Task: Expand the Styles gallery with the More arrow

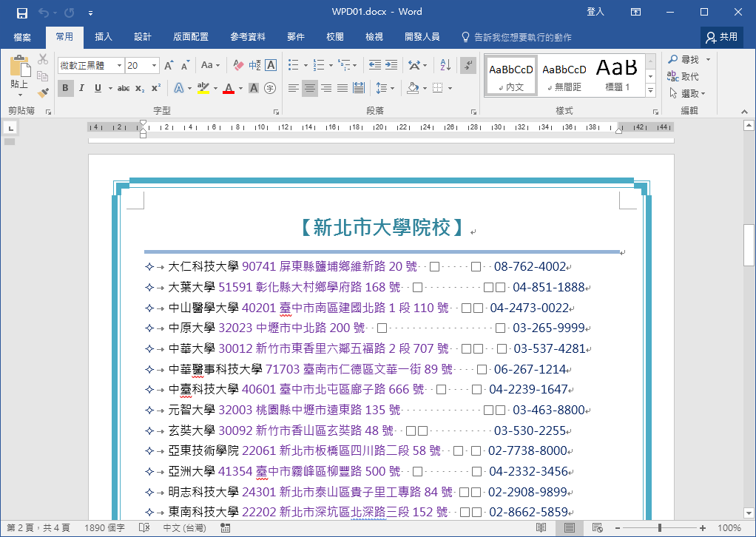Action: pyautogui.click(x=650, y=90)
